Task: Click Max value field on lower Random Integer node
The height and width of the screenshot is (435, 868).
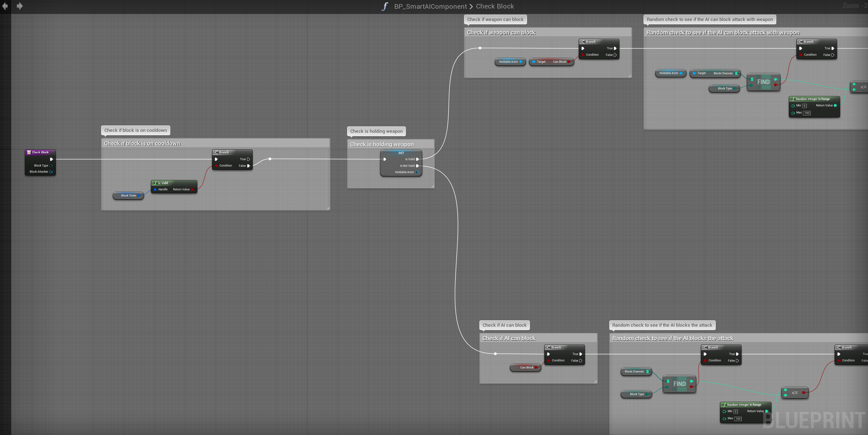Action: pyautogui.click(x=738, y=418)
